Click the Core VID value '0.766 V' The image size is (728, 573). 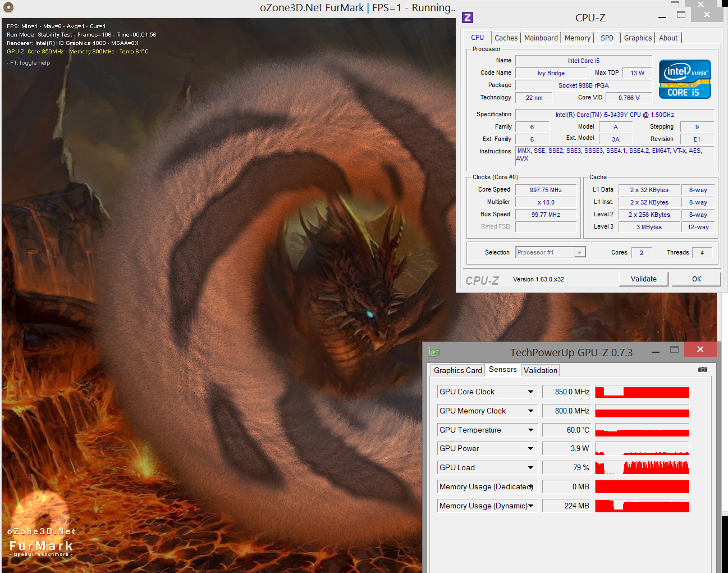[629, 98]
